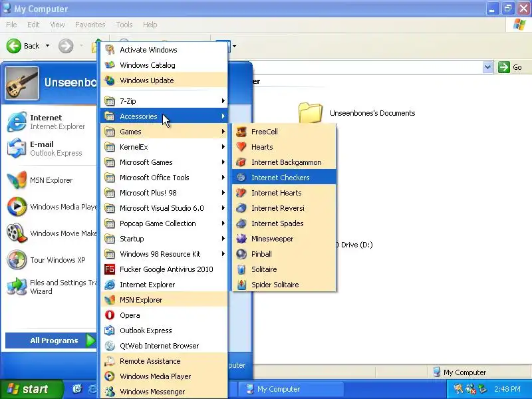Open Files and Settings Transfer Wizard
The width and height of the screenshot is (532, 399).
coord(51,287)
